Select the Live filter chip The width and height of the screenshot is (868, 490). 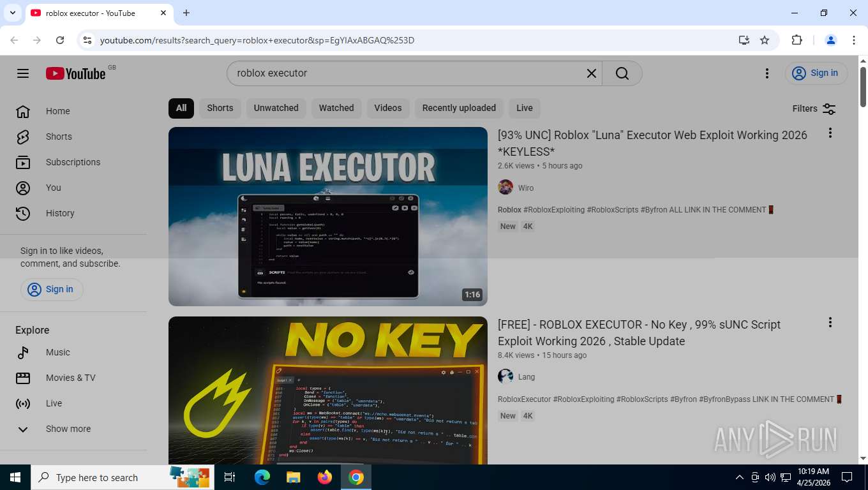tap(525, 108)
